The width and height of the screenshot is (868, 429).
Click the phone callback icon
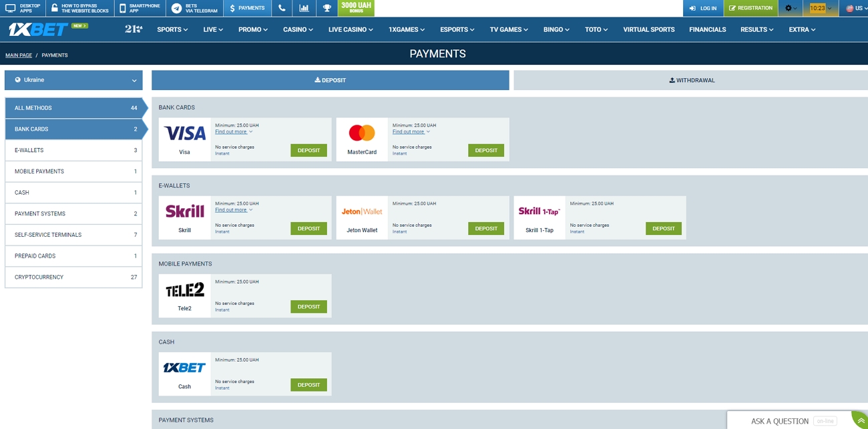(282, 8)
